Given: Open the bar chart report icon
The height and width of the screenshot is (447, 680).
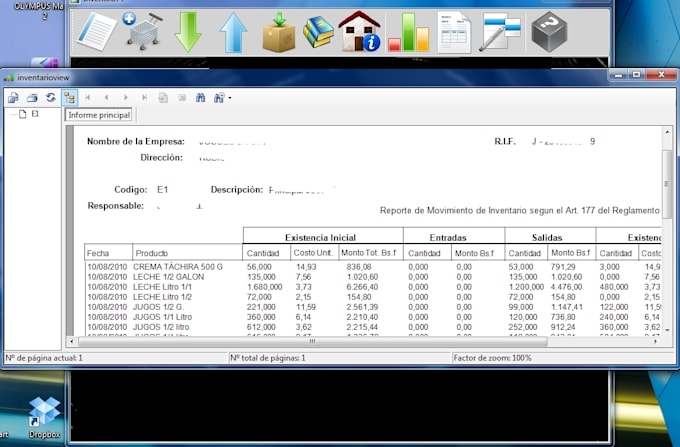Looking at the screenshot, I should click(409, 32).
